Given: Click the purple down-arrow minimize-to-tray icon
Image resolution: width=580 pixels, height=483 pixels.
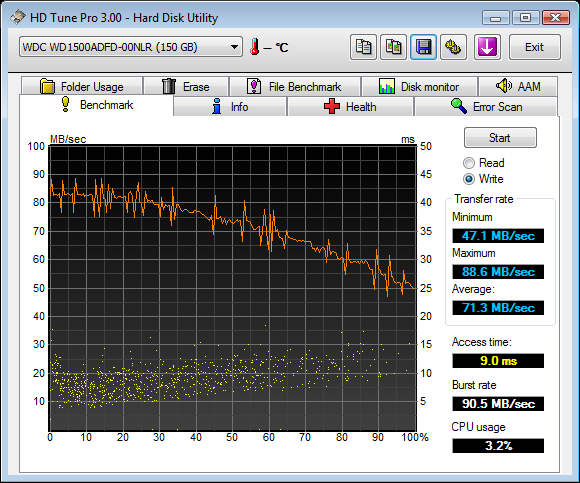Looking at the screenshot, I should (487, 47).
